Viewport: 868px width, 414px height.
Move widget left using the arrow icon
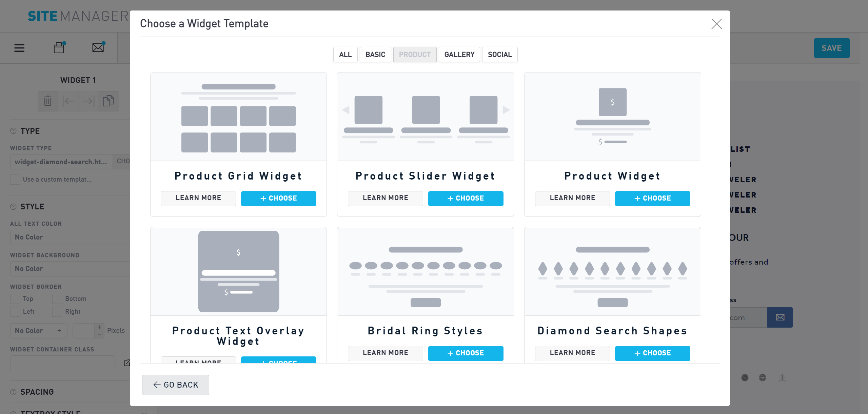click(68, 101)
